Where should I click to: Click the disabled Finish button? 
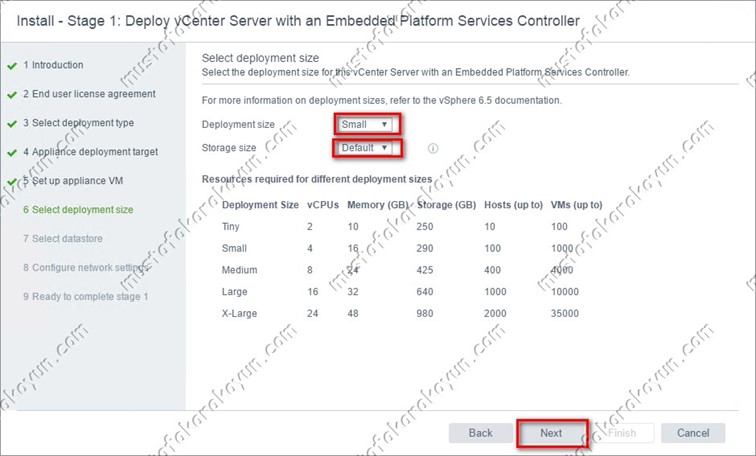(x=622, y=433)
